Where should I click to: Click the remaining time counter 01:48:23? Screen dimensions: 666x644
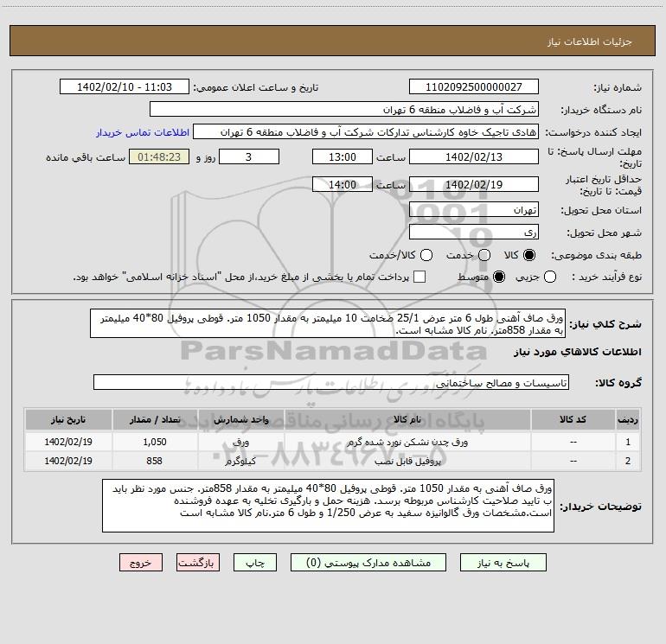click(x=159, y=156)
